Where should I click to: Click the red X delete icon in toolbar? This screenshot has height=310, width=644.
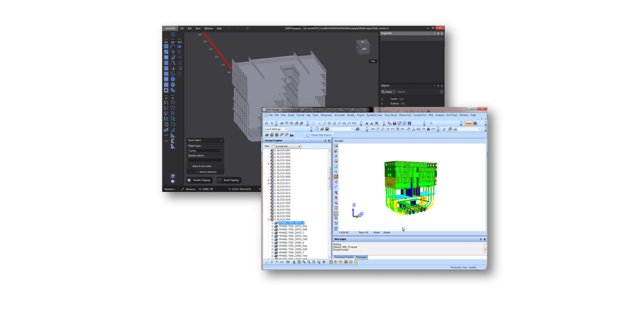(x=377, y=123)
